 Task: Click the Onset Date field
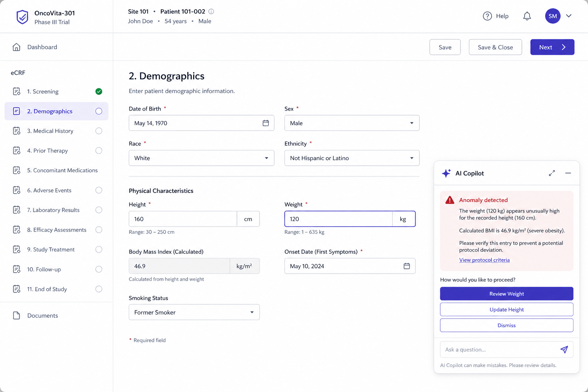[x=350, y=266]
